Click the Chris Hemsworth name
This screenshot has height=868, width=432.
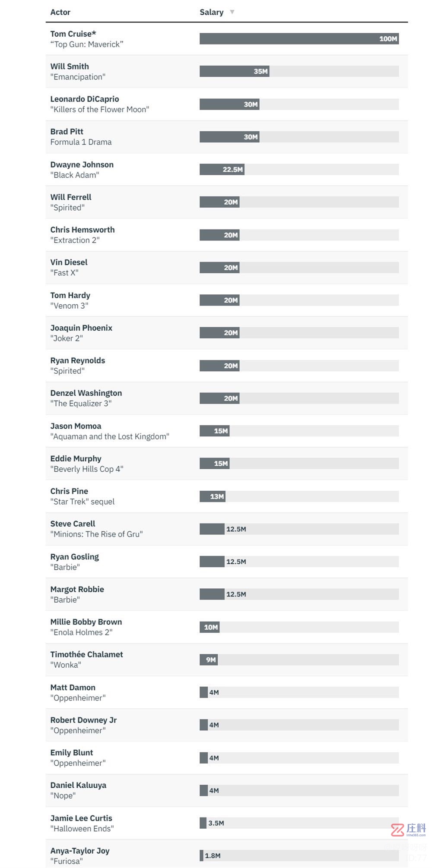82,230
